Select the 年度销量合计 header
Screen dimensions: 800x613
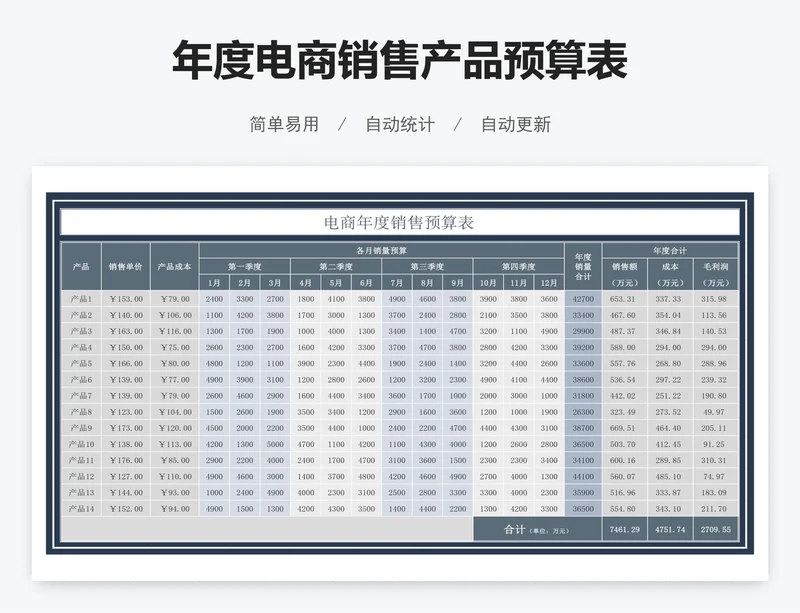tap(583, 266)
